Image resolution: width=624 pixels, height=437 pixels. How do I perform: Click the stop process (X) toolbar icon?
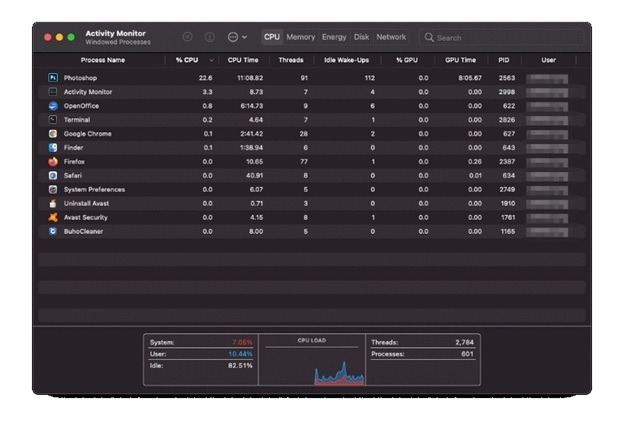(x=187, y=37)
